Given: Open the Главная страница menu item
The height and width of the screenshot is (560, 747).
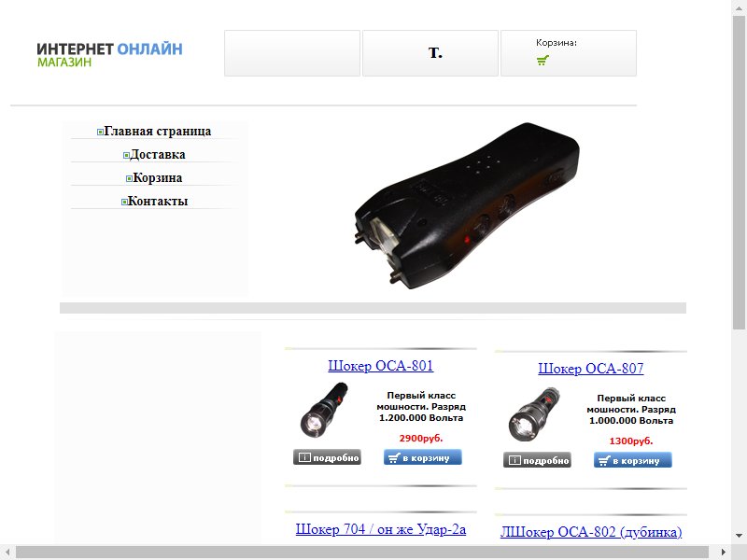Looking at the screenshot, I should coord(157,131).
